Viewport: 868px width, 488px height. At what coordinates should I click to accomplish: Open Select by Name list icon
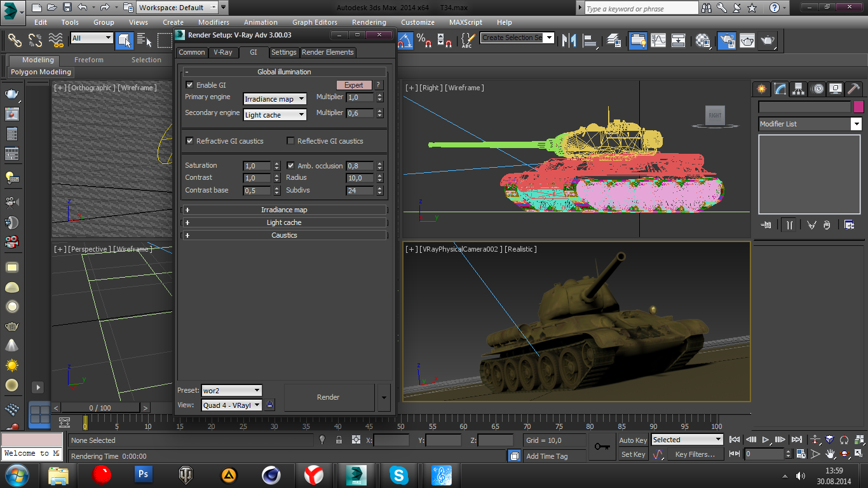144,40
